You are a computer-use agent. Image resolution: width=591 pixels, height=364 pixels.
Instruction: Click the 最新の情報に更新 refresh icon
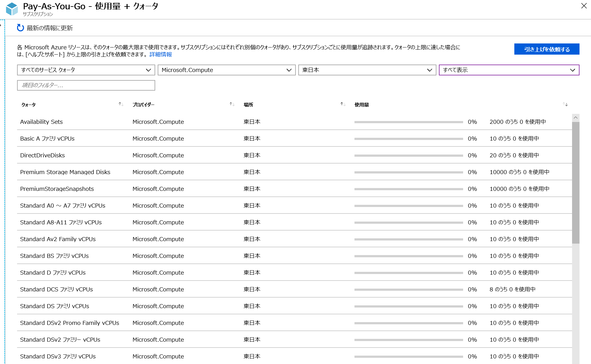(20, 28)
